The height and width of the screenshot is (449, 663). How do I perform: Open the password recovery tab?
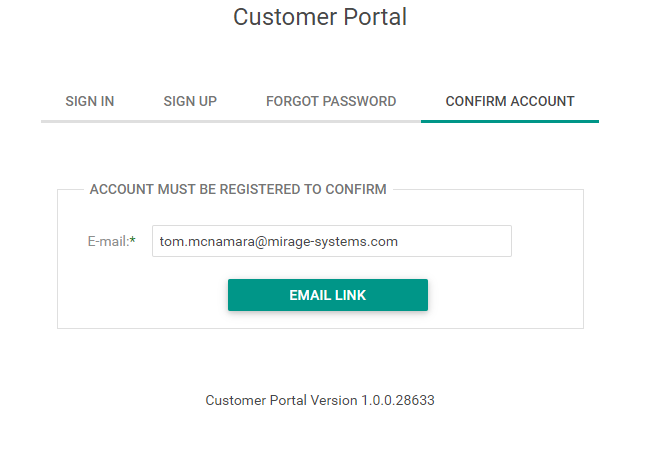coord(331,101)
